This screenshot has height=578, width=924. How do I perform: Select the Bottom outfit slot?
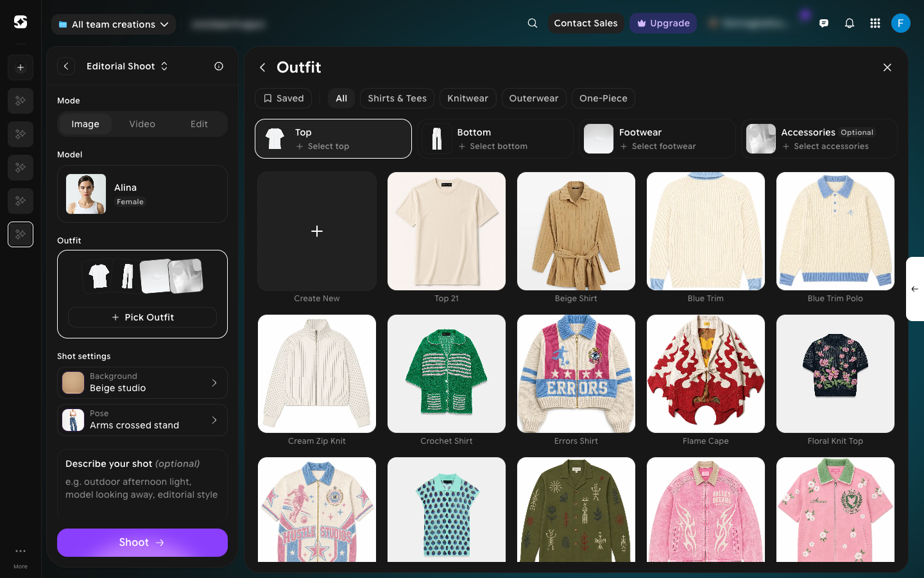pyautogui.click(x=495, y=139)
